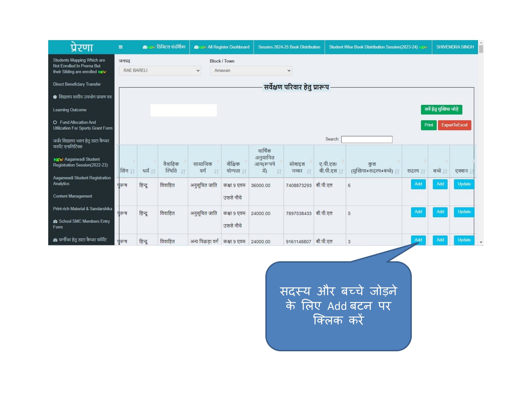This screenshot has height=411, width=532.
Task: Click icon beside School SMC Members Entry Form
Action: [x=55, y=221]
